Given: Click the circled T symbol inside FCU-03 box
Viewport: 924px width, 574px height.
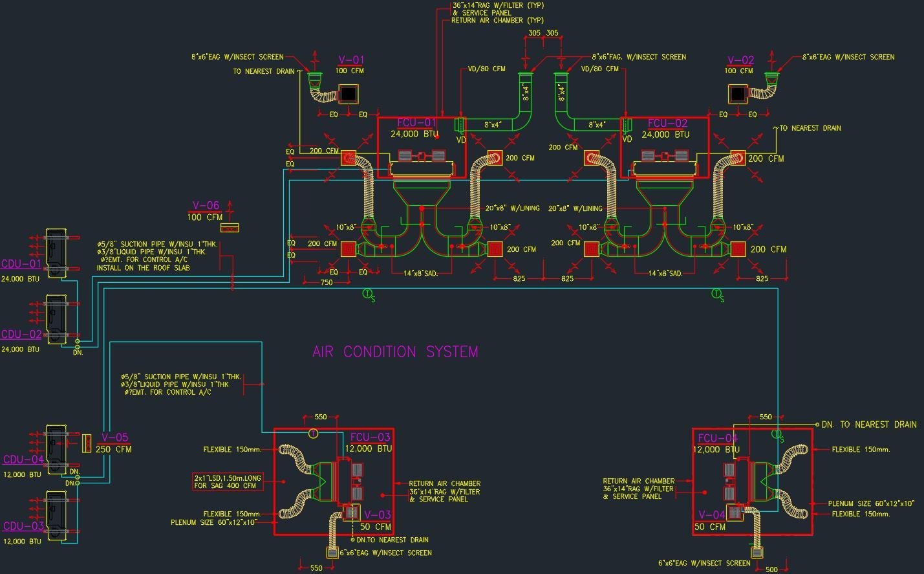Looking at the screenshot, I should 313,434.
